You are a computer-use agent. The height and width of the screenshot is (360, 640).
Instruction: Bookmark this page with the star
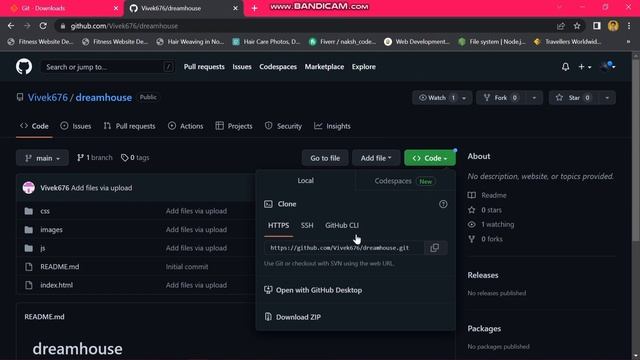pyautogui.click(x=577, y=26)
